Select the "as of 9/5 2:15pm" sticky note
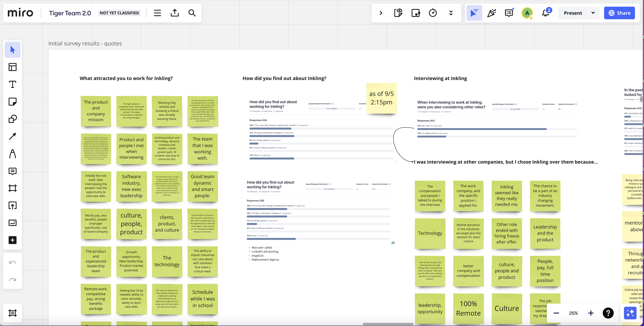The height and width of the screenshot is (326, 644). (382, 98)
